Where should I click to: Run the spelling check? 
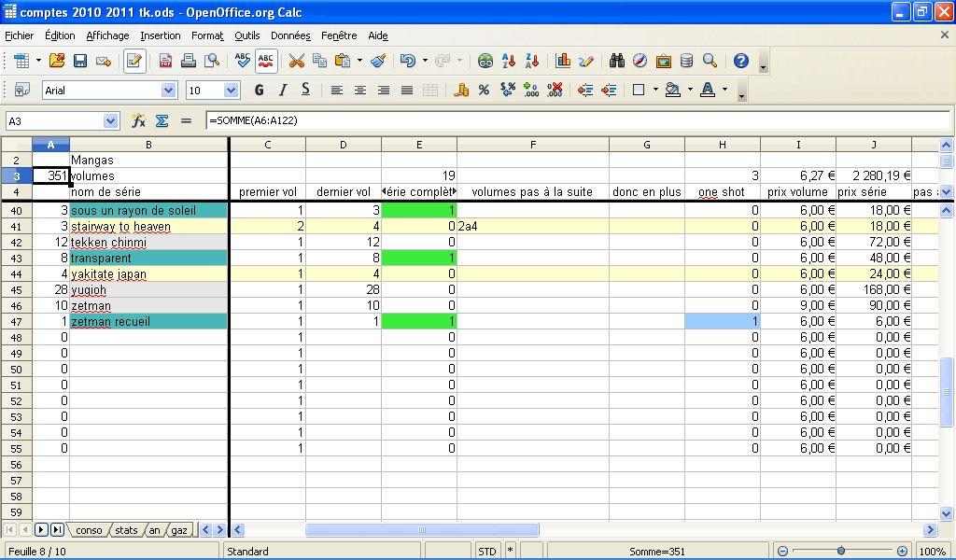(242, 61)
